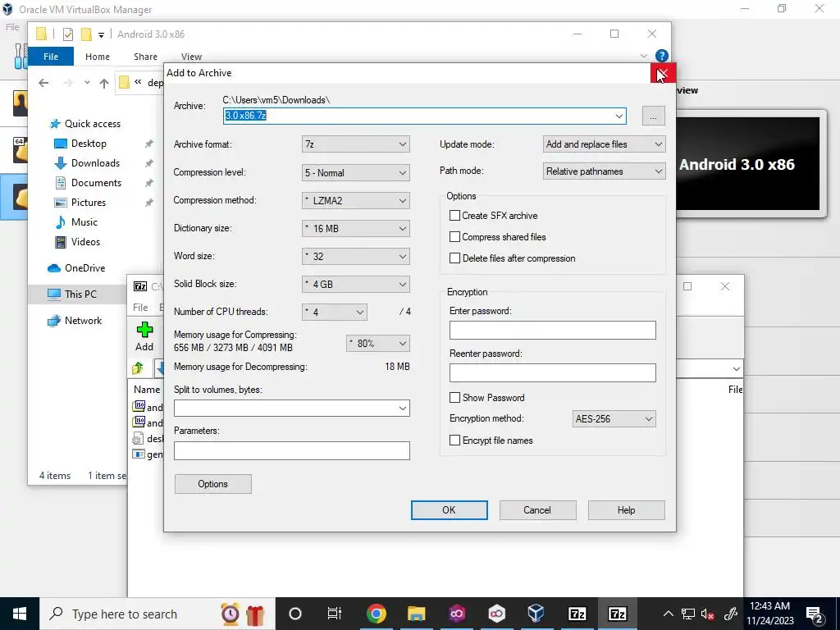840x630 pixels.
Task: Click Reenter password field
Action: tap(552, 373)
